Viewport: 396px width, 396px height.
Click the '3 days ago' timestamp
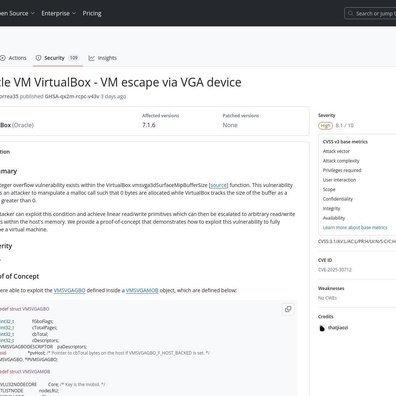[113, 96]
